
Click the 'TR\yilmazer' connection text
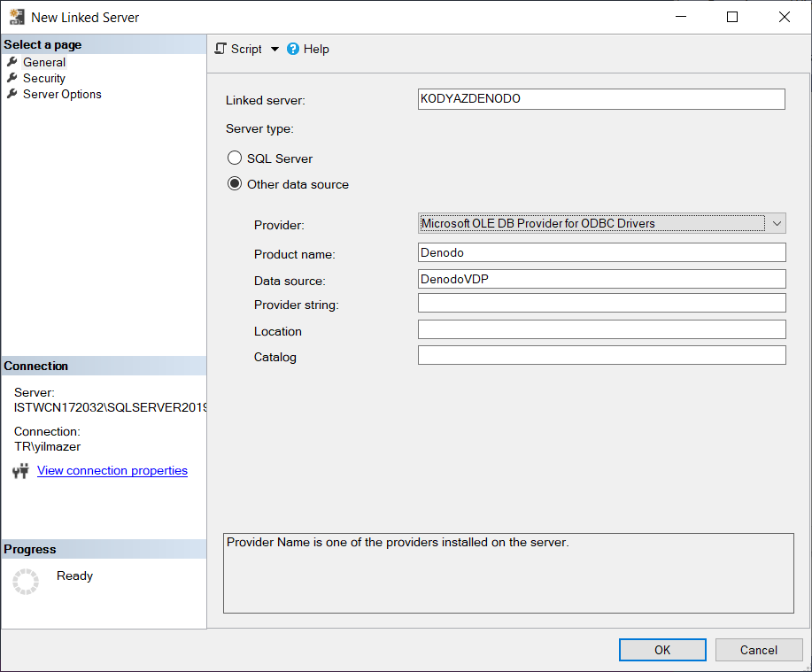pos(48,446)
